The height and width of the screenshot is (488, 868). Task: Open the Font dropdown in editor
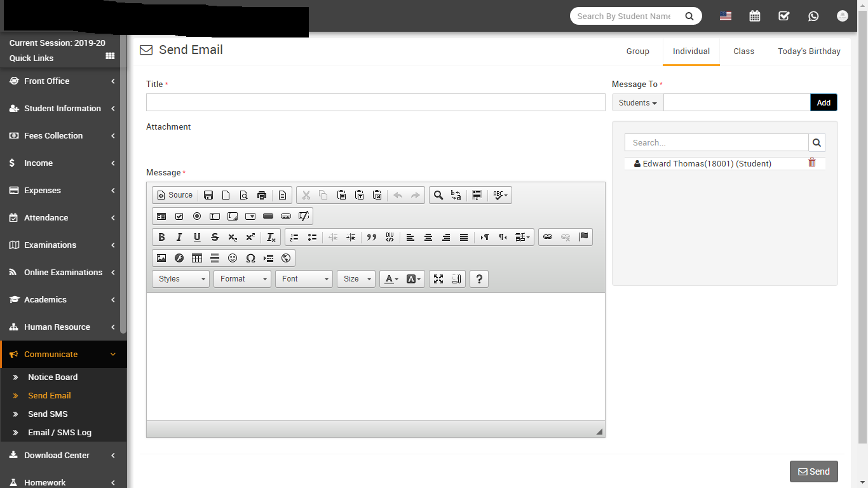pyautogui.click(x=304, y=279)
